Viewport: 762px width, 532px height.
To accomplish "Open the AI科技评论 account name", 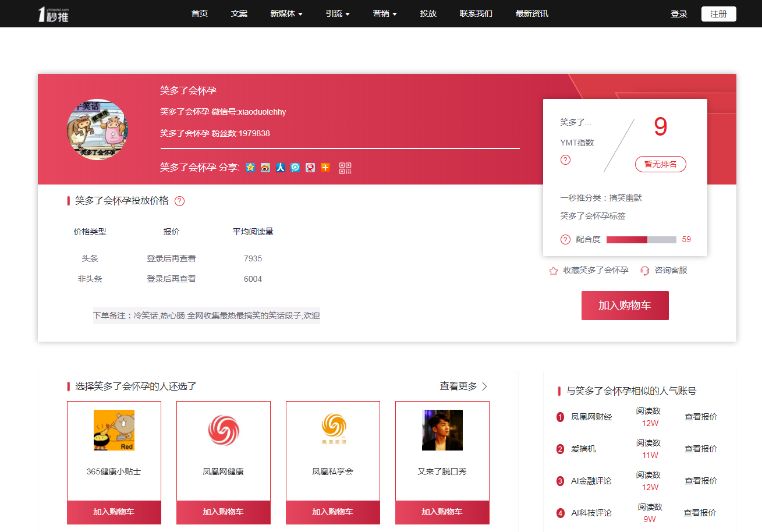I will [x=591, y=513].
